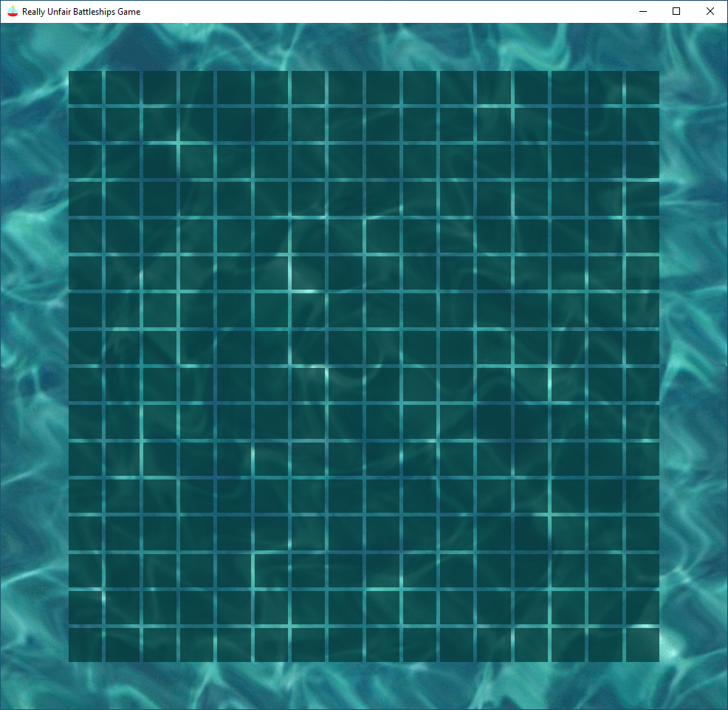Maximize the Battleships game window

(x=676, y=11)
